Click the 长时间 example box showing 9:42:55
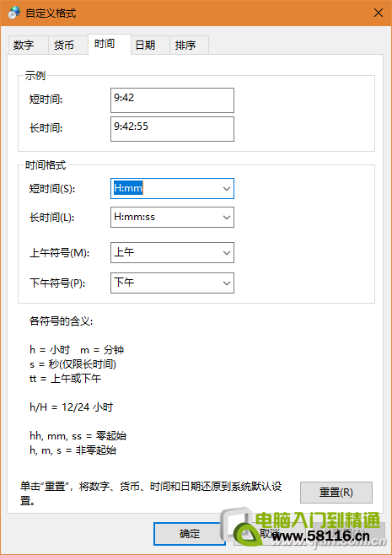Screen dimensions: 392x555 (x=172, y=129)
